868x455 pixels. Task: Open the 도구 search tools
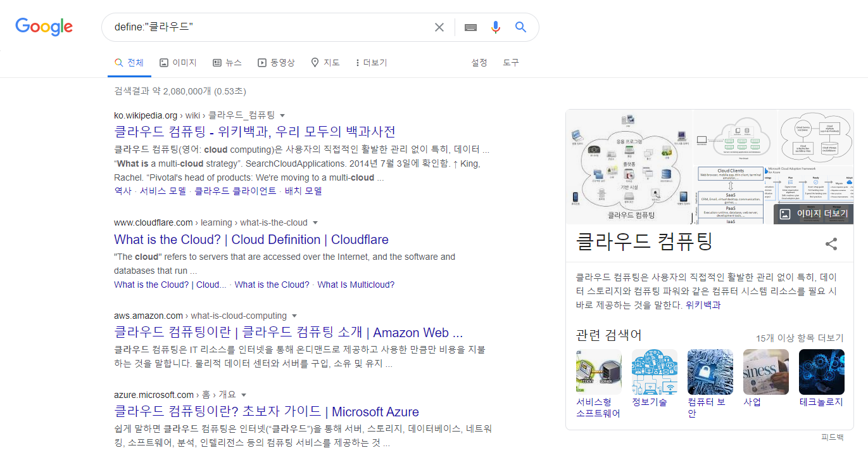click(x=511, y=63)
